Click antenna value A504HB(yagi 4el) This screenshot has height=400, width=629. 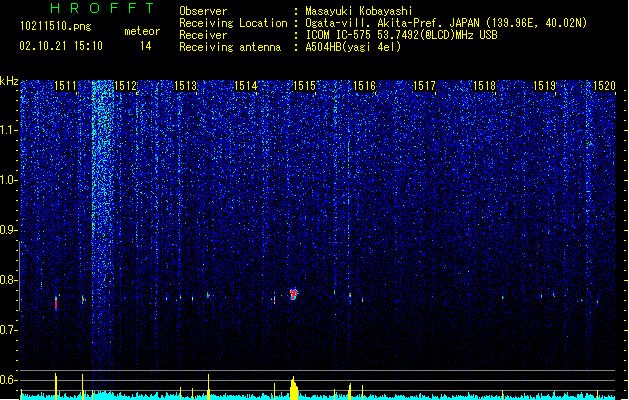353,47
